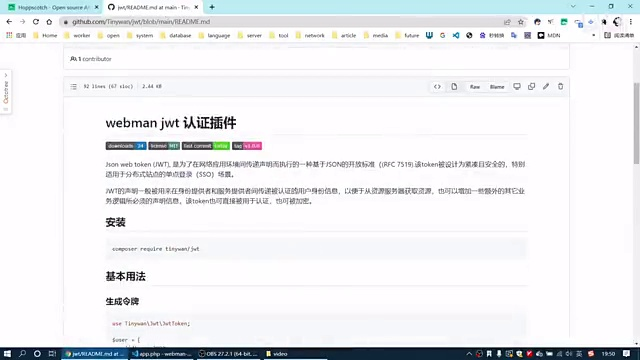Open the apps shortcut in bookmarks bar
The height and width of the screenshot is (360, 640).
16,36
